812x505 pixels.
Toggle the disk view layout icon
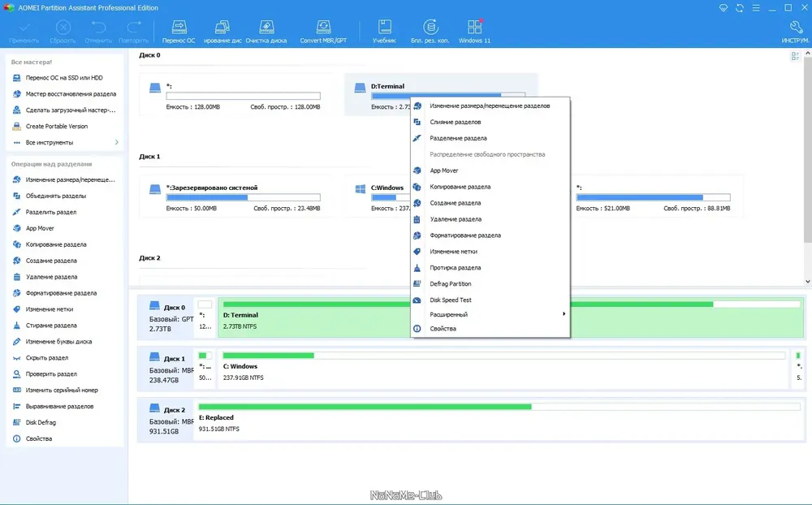795,56
